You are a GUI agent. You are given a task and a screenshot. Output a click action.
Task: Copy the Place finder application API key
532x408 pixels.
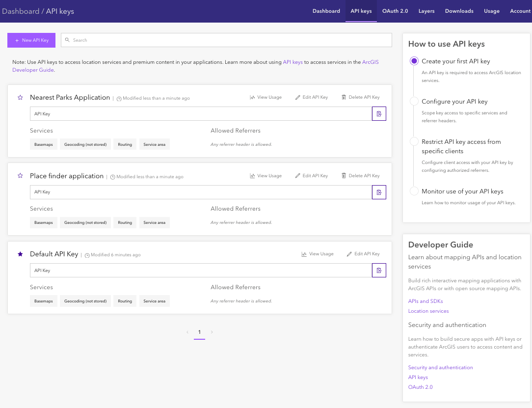(379, 192)
